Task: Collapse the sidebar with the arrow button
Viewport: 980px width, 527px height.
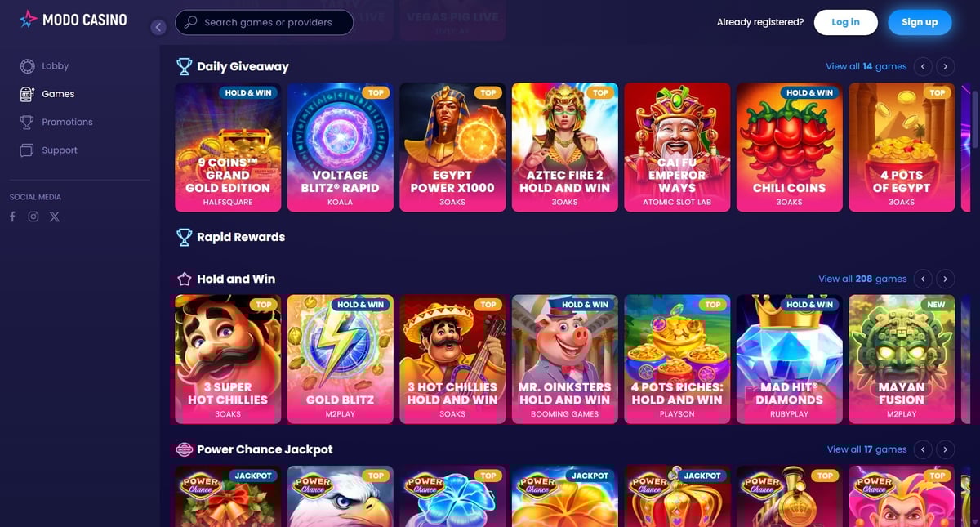Action: tap(158, 27)
